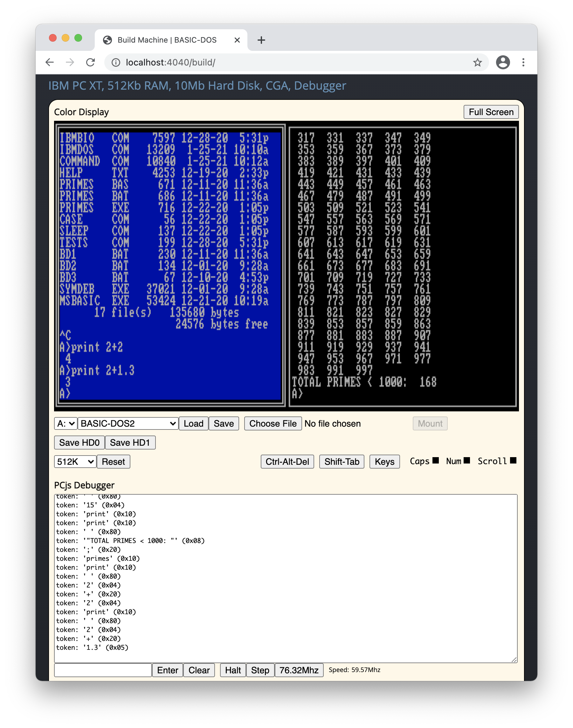Toggle the Scroll lock indicator
This screenshot has height=728, width=573.
[513, 460]
